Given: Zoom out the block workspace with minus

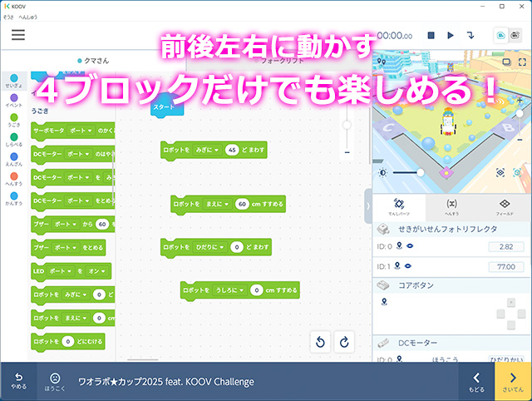Looking at the screenshot, I should [347, 152].
